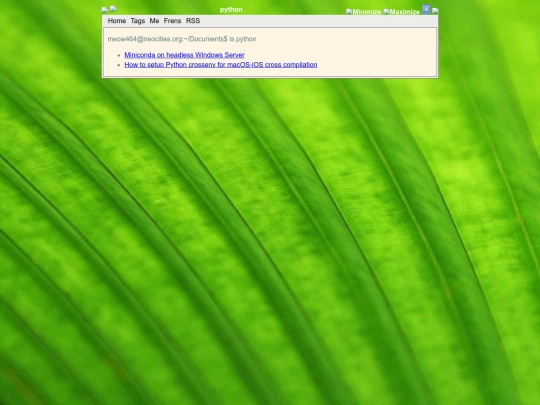Click the Minimize window icon
Screen dimensions: 540x405
364,12
